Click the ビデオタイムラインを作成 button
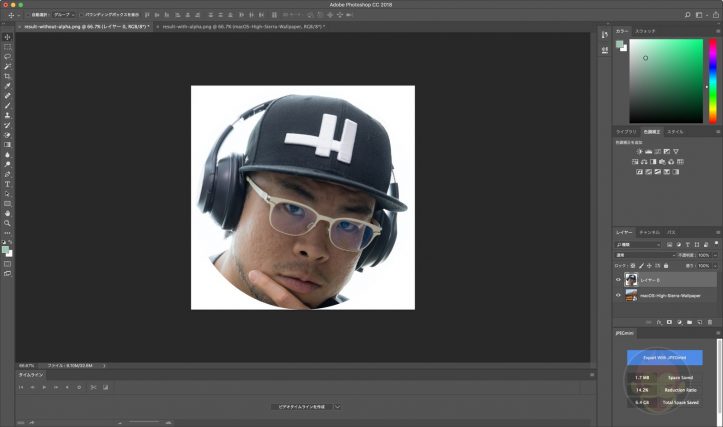Image resolution: width=723 pixels, height=427 pixels. tap(303, 407)
